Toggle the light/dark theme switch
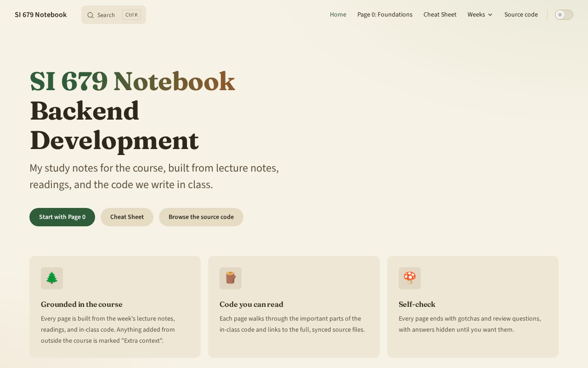The width and height of the screenshot is (588, 368). click(x=564, y=15)
